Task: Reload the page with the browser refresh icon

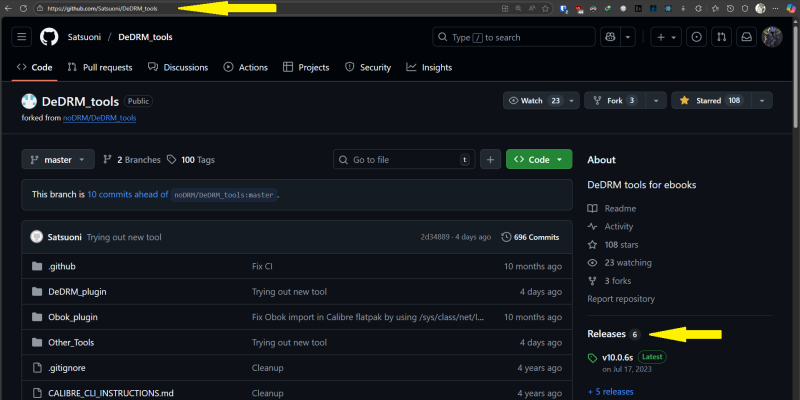Action: pos(23,8)
